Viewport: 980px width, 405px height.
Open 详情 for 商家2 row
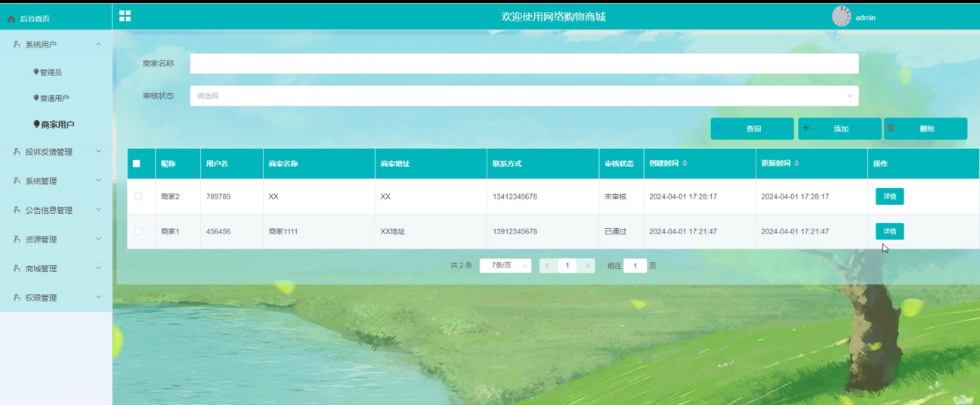[889, 196]
